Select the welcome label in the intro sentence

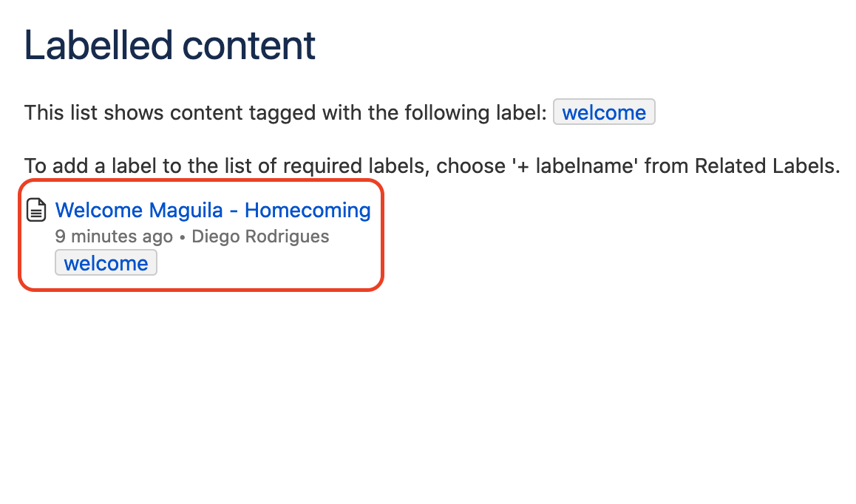click(604, 112)
